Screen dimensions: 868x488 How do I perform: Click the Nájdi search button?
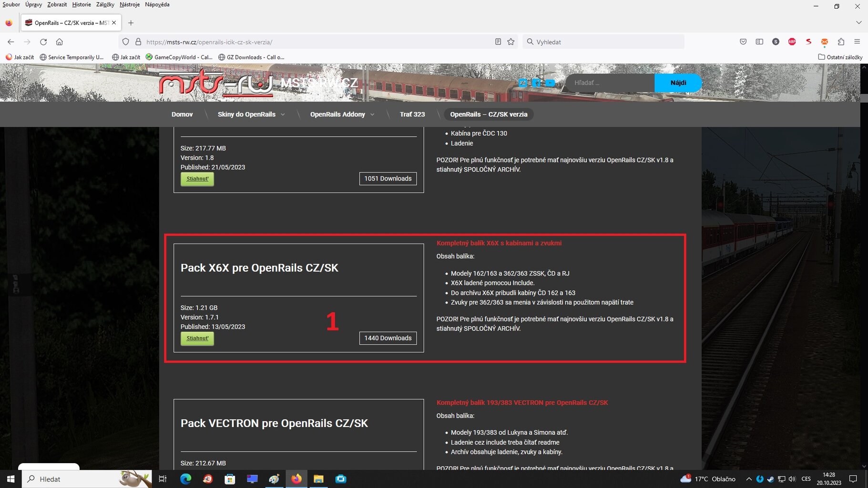pyautogui.click(x=678, y=83)
